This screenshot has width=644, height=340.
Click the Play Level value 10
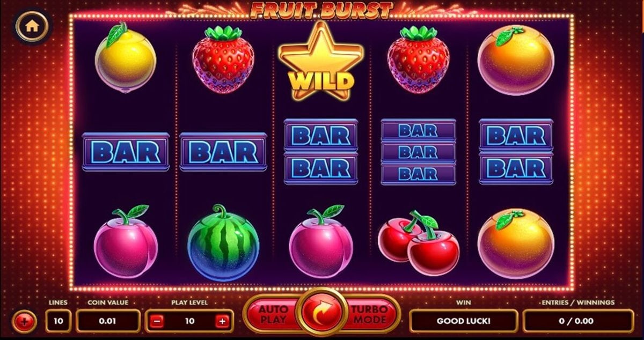(x=189, y=321)
